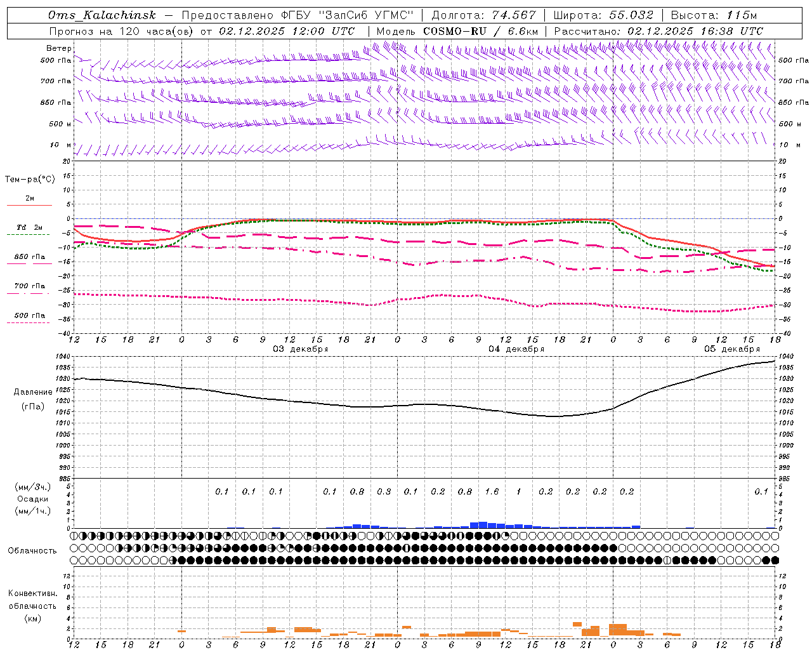
Task: Click the 700 гПа temperature legend entry
Action: (30, 286)
